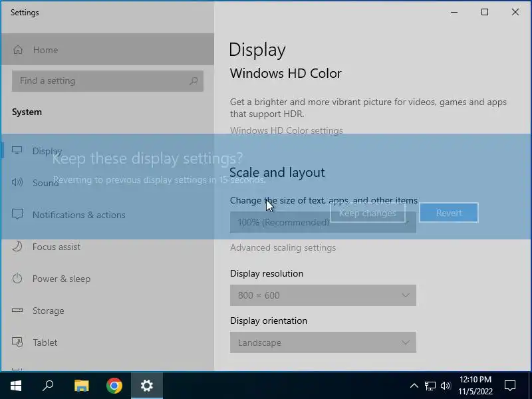
Task: Launch Google Chrome from taskbar
Action: pos(114,386)
